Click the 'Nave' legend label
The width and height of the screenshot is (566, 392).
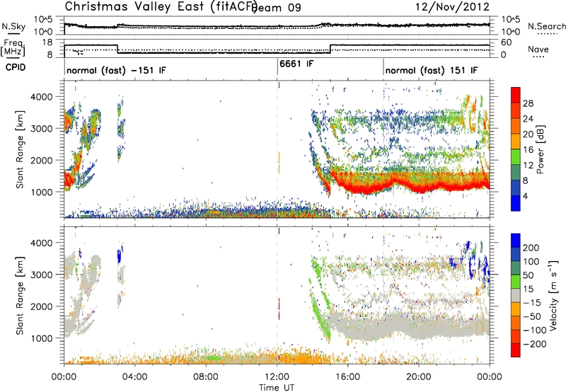click(x=538, y=50)
